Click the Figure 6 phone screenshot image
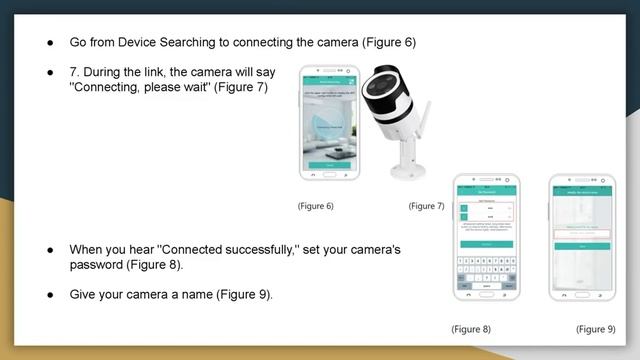The height and width of the screenshot is (360, 640). click(x=329, y=122)
